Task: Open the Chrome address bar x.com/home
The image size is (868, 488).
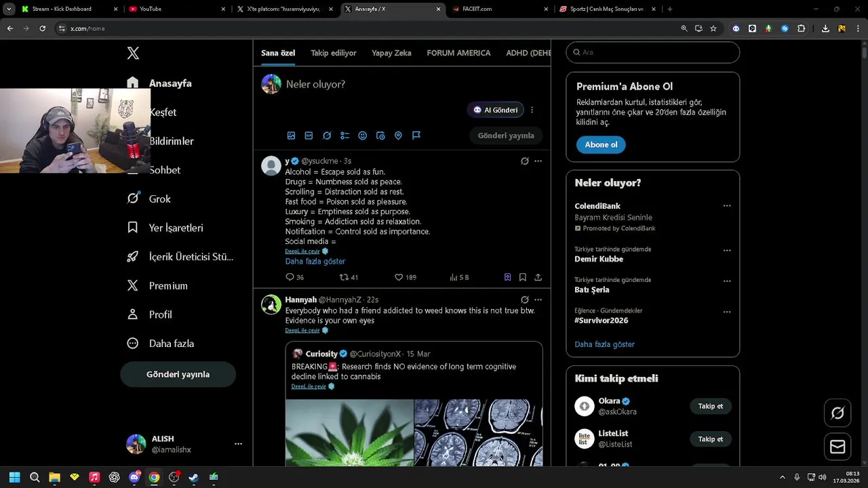Action: tap(366, 28)
